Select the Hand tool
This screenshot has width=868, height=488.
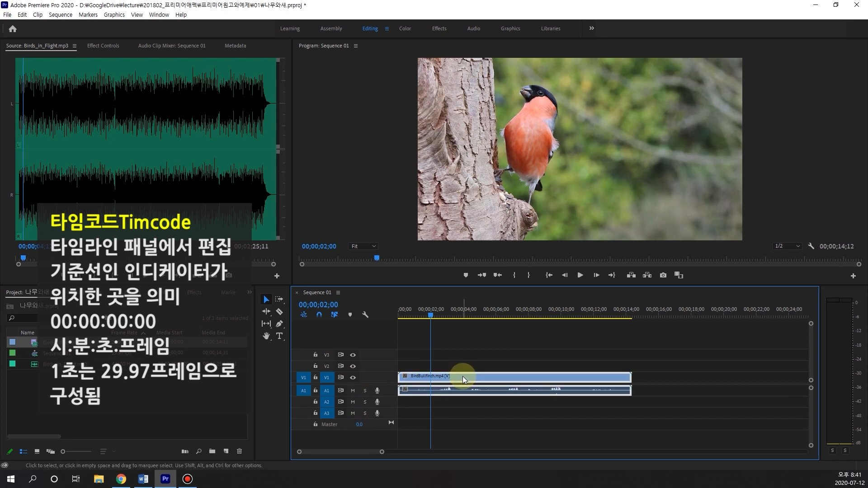tap(266, 336)
